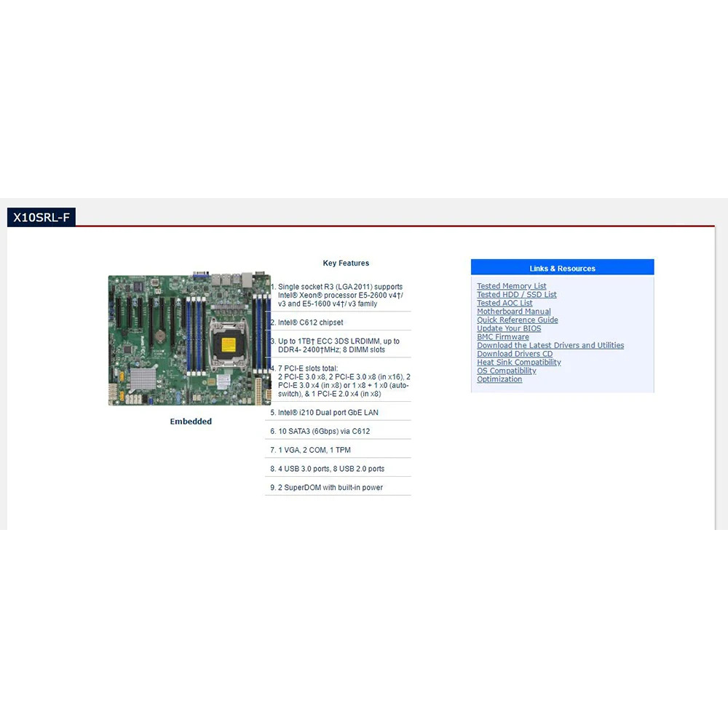Click the Up to 1TB ECC 3DS LRDIMM text
The width and height of the screenshot is (728, 728).
pyautogui.click(x=339, y=345)
